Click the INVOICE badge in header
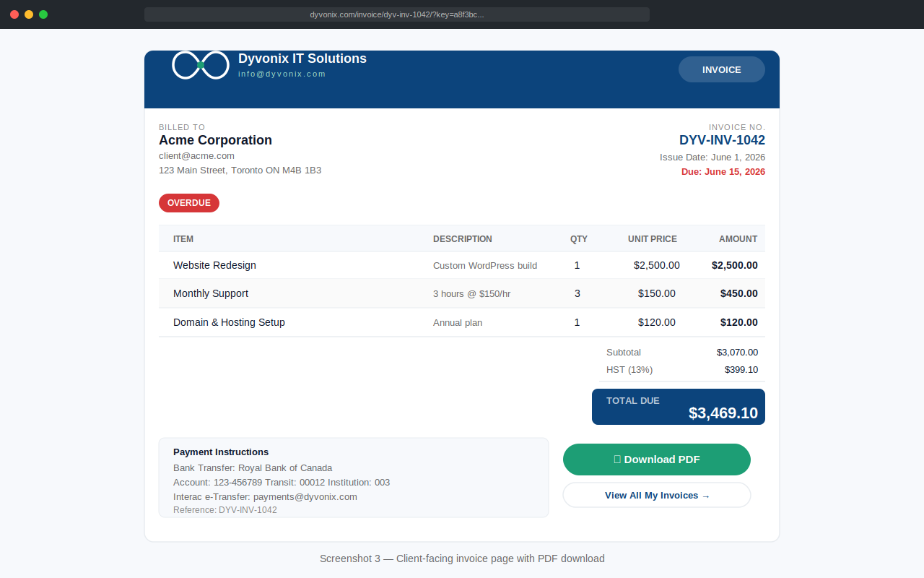Image resolution: width=924 pixels, height=578 pixels. click(x=722, y=69)
